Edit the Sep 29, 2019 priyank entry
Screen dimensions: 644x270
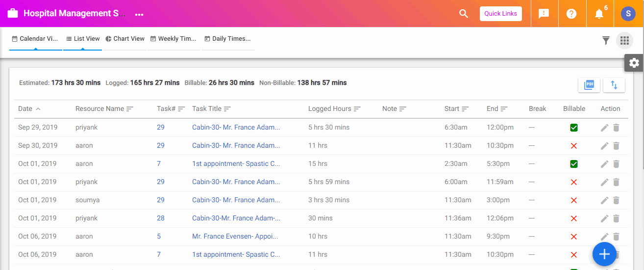605,128
